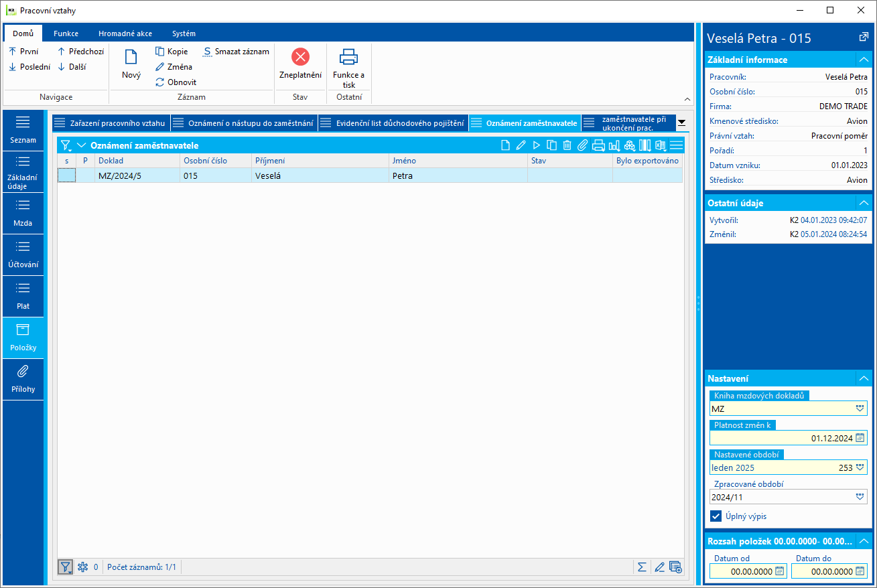Click the Nový (new record) ribbon icon

pyautogui.click(x=131, y=56)
